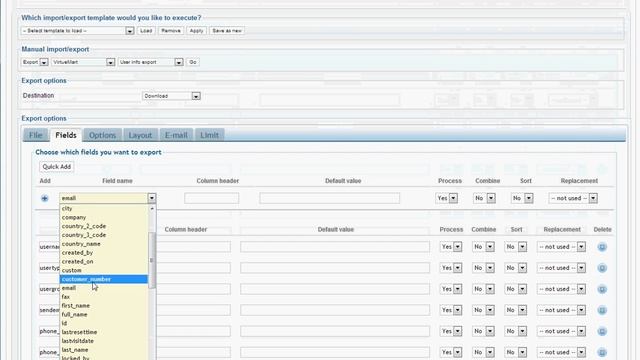
Task: Click Default value input for usergroup row
Action: pyautogui.click(x=335, y=289)
